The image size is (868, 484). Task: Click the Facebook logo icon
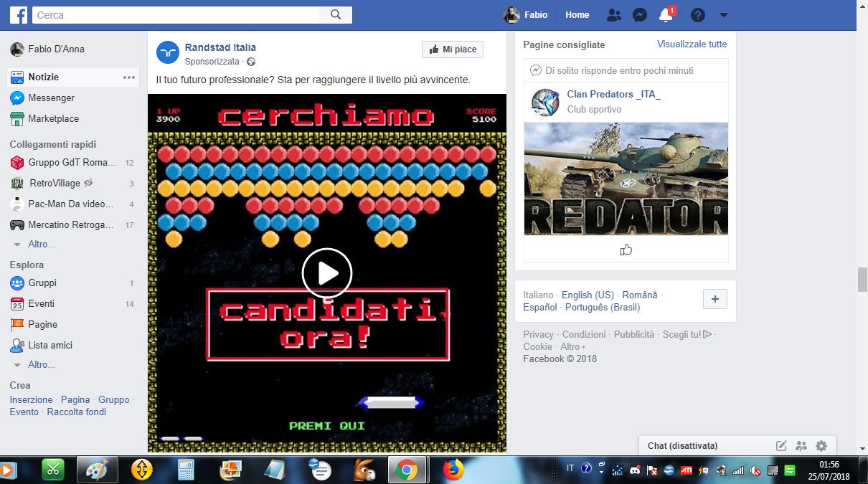click(18, 14)
